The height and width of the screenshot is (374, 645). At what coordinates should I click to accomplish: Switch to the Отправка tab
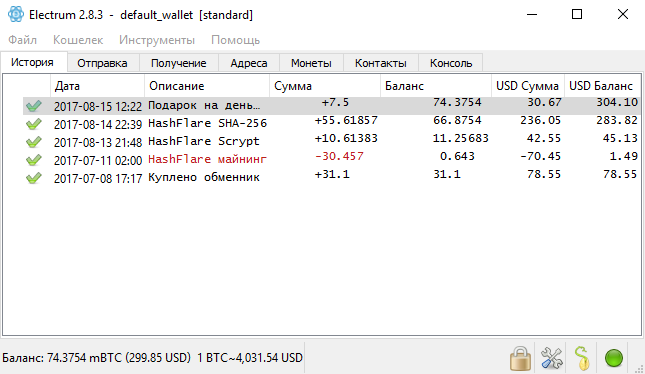click(x=102, y=63)
